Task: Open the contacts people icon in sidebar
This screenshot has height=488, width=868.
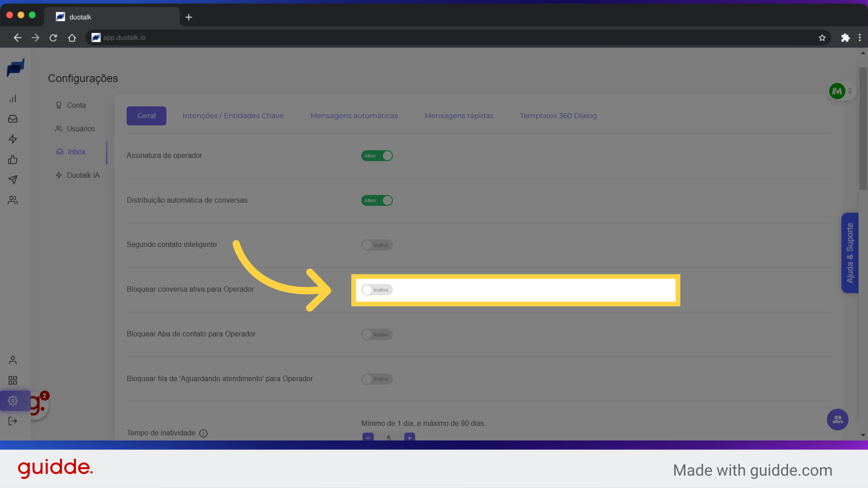Action: (13, 200)
